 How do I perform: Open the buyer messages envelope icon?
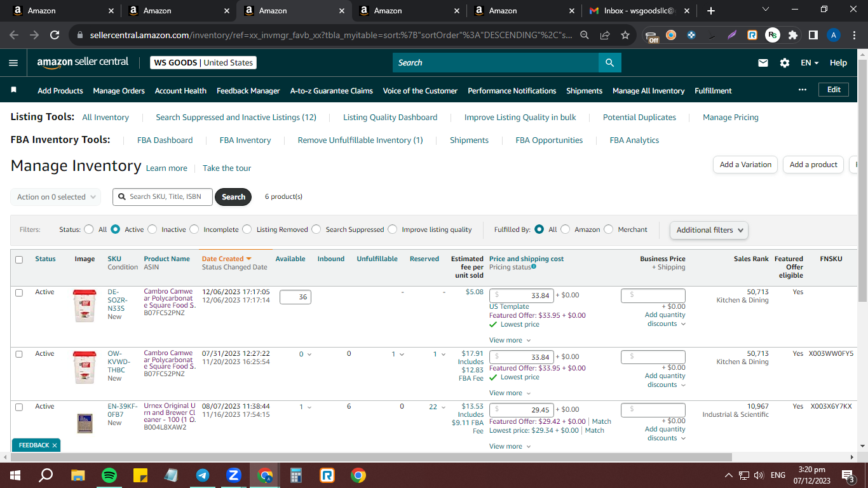pos(763,63)
